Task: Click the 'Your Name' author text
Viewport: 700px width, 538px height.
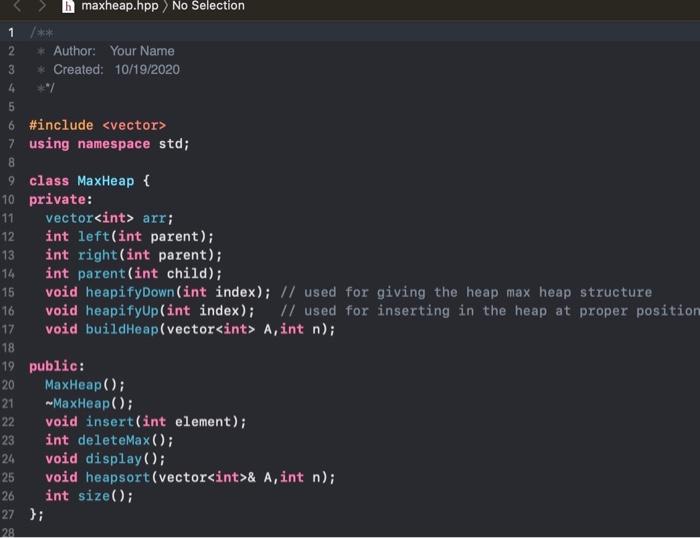Action: click(x=142, y=51)
